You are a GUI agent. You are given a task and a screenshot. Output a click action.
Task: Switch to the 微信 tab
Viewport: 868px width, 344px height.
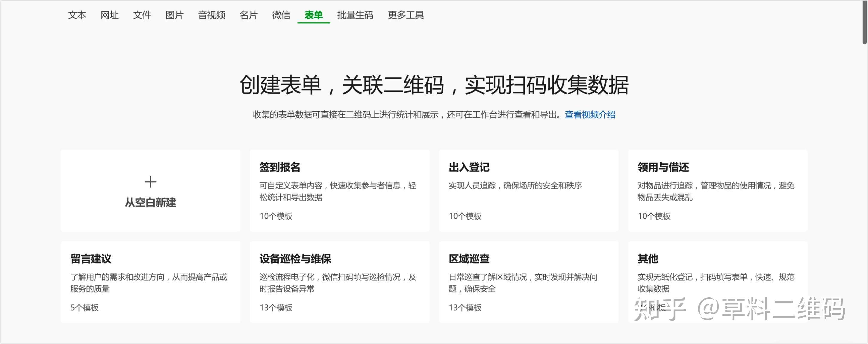tap(281, 15)
